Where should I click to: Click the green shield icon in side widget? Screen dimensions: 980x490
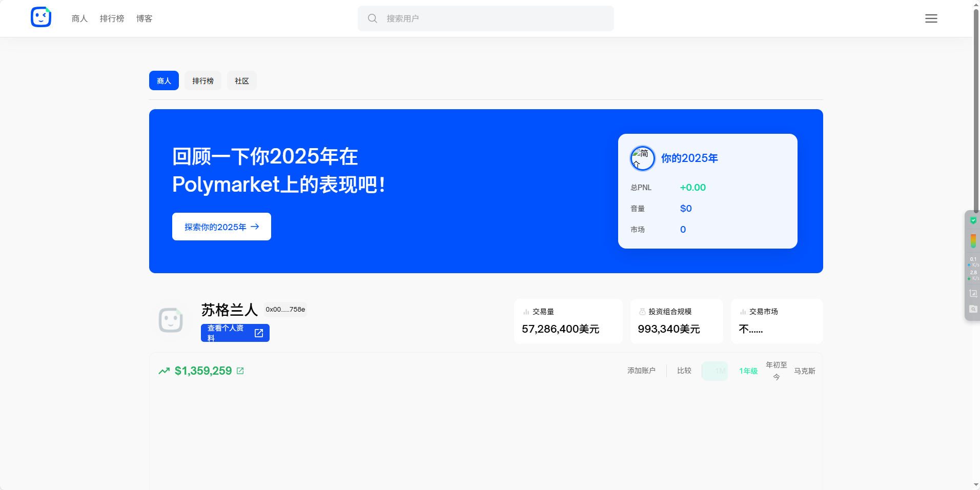point(973,220)
